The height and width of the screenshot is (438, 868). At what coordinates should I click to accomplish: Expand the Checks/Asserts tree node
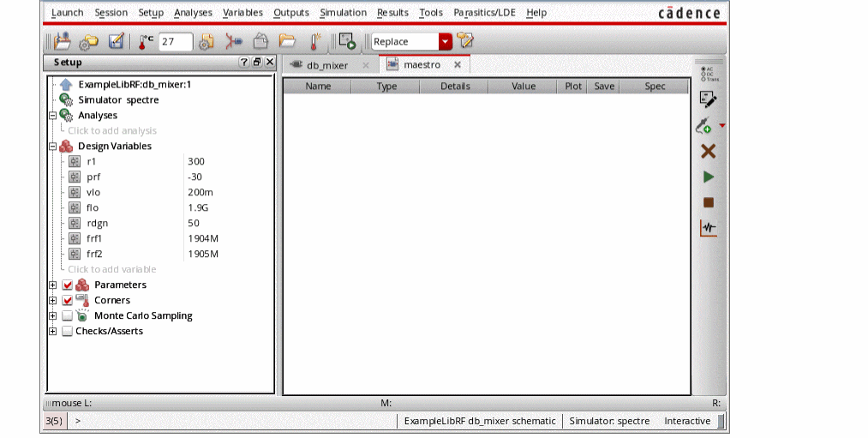coord(52,331)
